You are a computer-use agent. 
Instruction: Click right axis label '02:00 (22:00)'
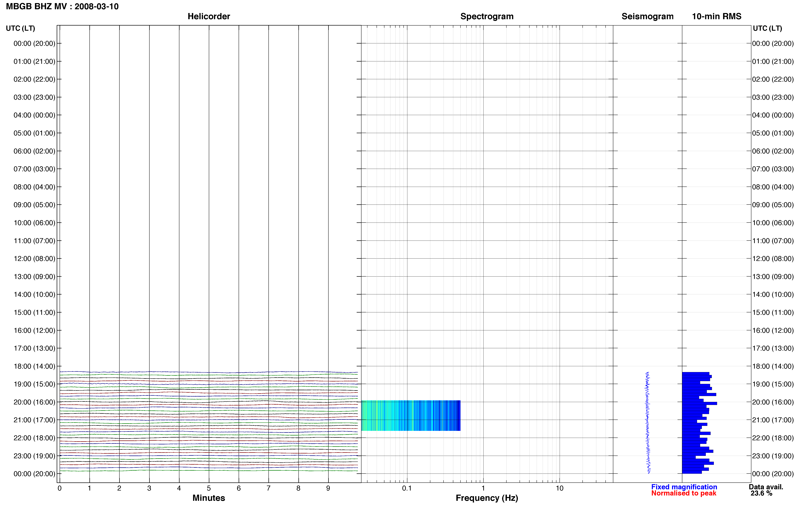coord(773,79)
